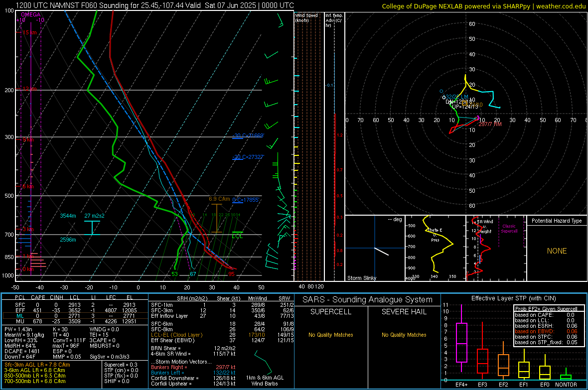Click the sounding title with valid date
This screenshot has height=390, width=588.
[155, 5]
